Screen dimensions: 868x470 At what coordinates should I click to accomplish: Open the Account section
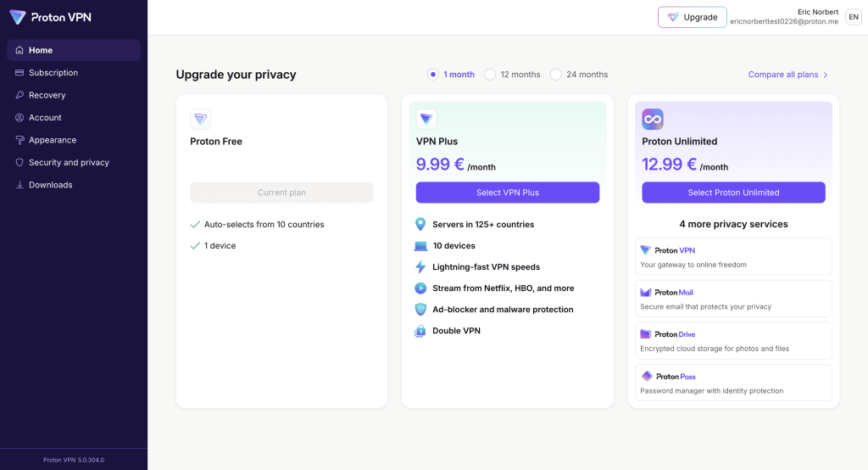click(x=74, y=117)
